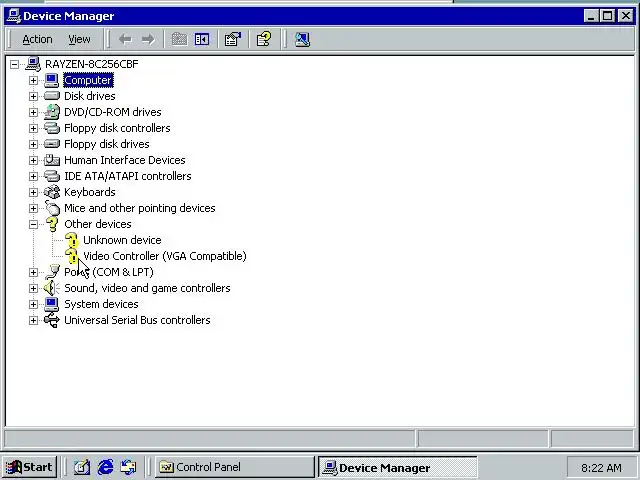Select Universal Serial Bus controllers label

(137, 320)
